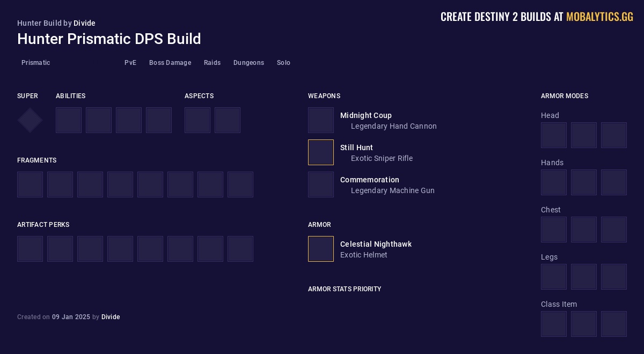Click the Armor Stats Priority heading
The height and width of the screenshot is (354, 644).
pos(345,289)
